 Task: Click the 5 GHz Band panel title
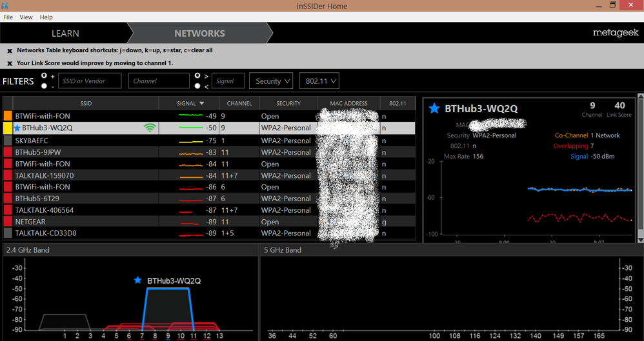click(x=283, y=250)
